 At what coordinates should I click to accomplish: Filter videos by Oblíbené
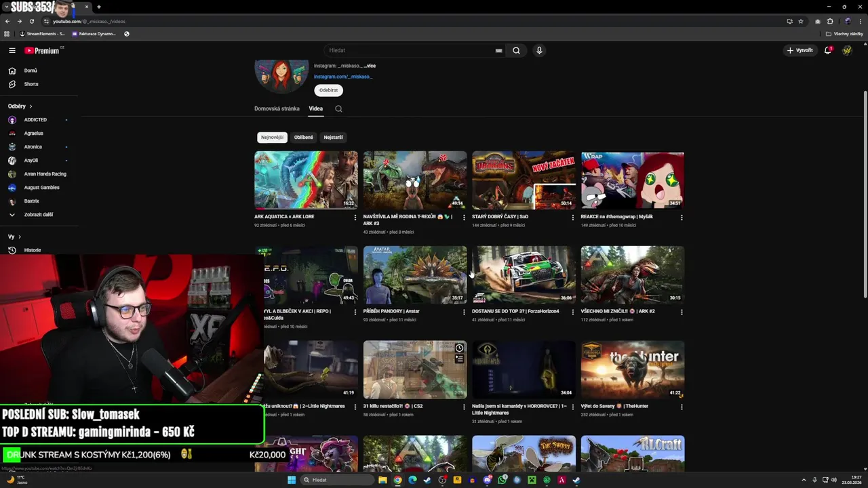pyautogui.click(x=304, y=137)
